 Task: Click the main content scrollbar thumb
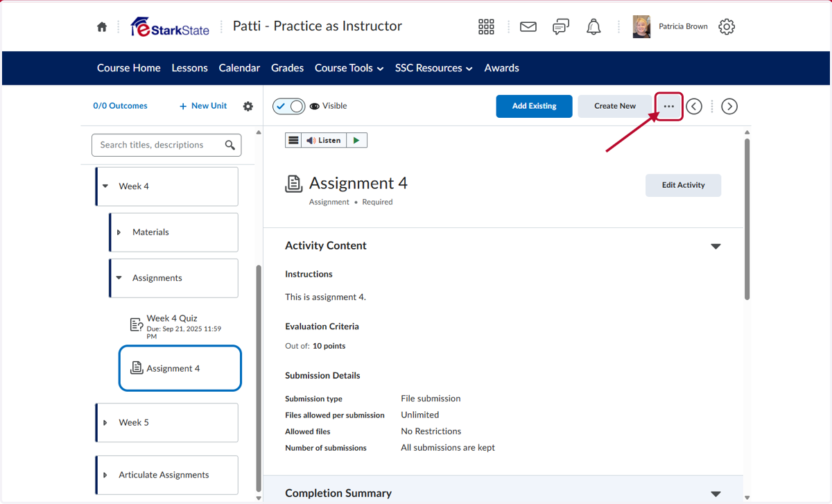click(747, 219)
